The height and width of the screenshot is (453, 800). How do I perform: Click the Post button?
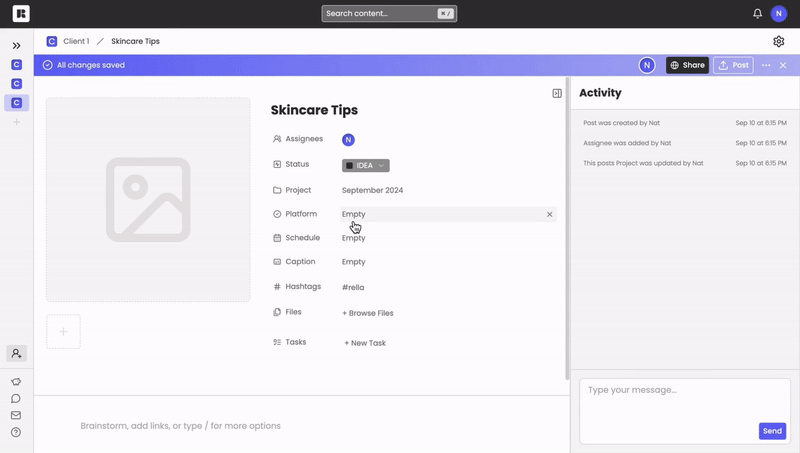(733, 65)
